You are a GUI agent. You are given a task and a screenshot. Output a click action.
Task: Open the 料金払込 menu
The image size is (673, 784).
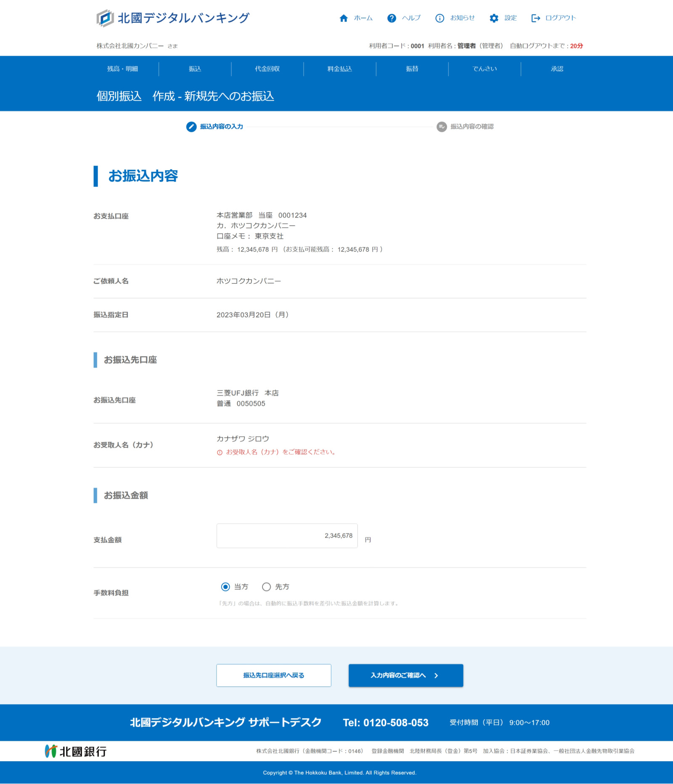[x=339, y=69]
